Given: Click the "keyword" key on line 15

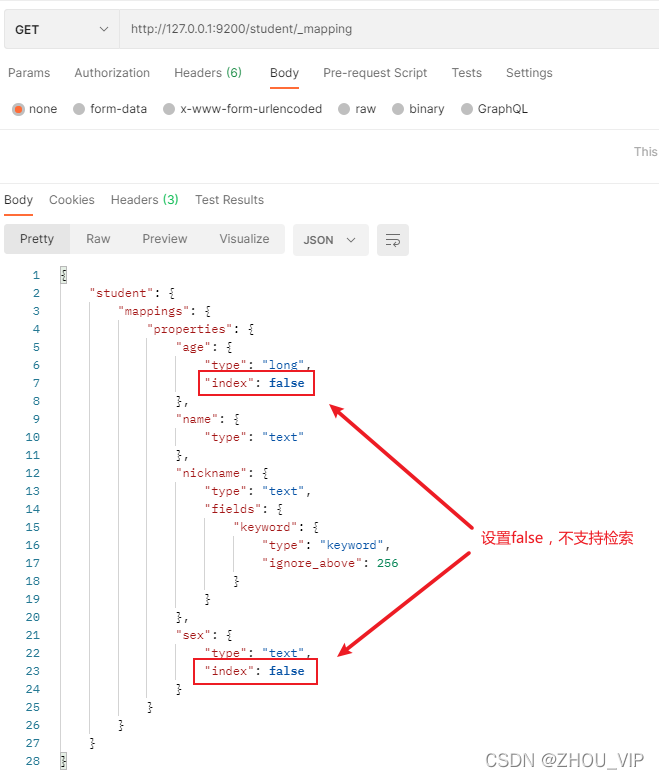Looking at the screenshot, I should tap(265, 527).
